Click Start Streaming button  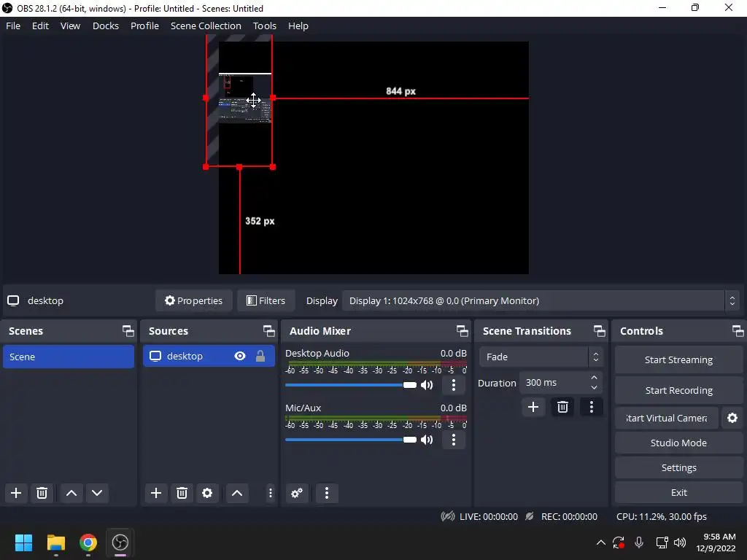tap(678, 360)
